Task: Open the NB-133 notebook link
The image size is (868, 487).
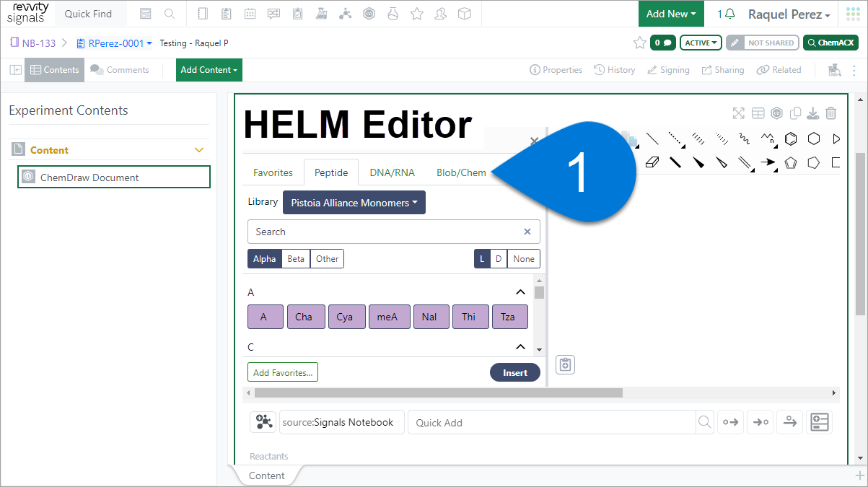Action: [x=33, y=43]
